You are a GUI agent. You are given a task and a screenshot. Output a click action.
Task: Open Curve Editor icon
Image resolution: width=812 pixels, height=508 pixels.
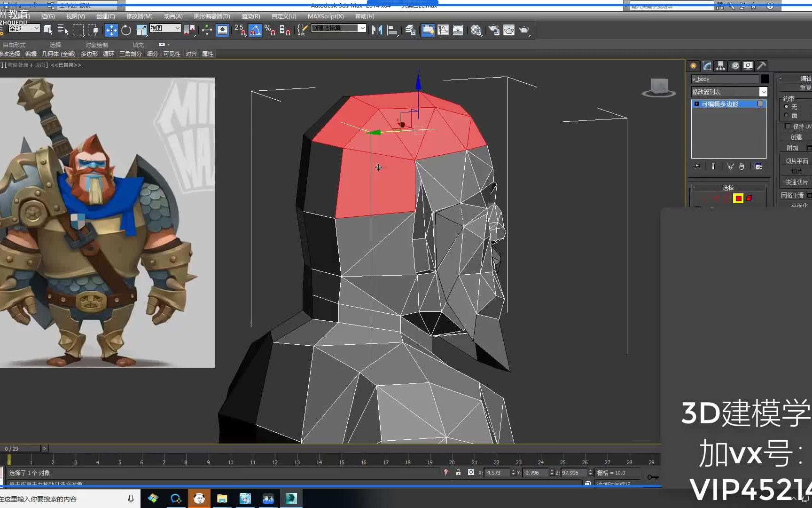[443, 30]
